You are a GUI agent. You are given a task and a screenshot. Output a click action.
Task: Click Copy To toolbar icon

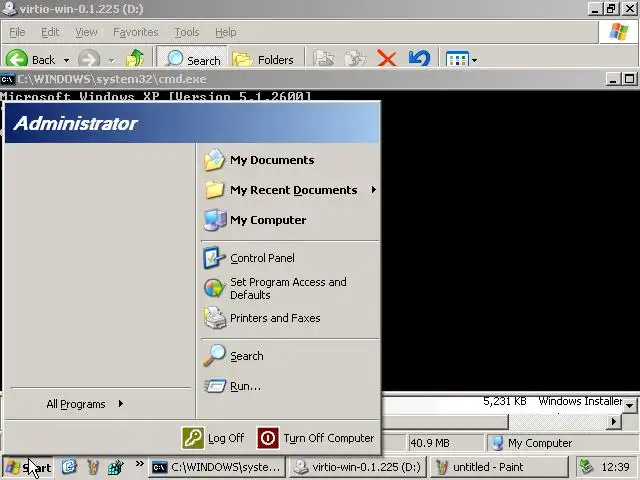pos(355,59)
